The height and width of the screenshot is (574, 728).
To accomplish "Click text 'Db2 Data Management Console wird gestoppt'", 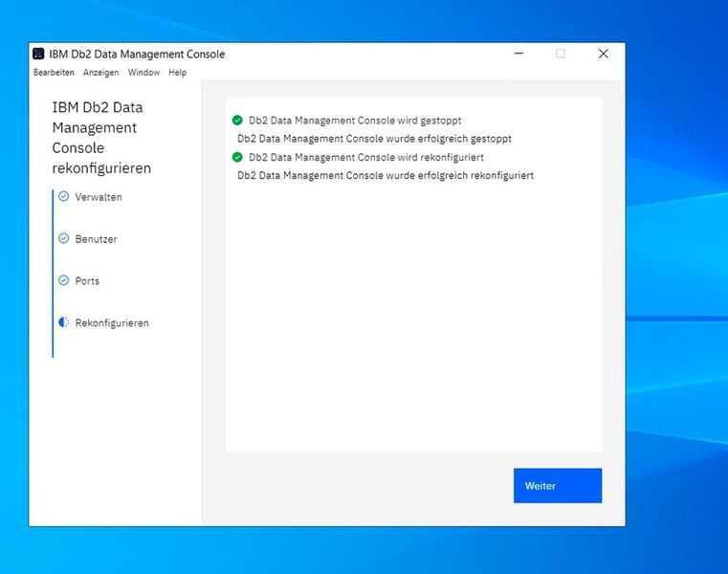I will tap(355, 121).
